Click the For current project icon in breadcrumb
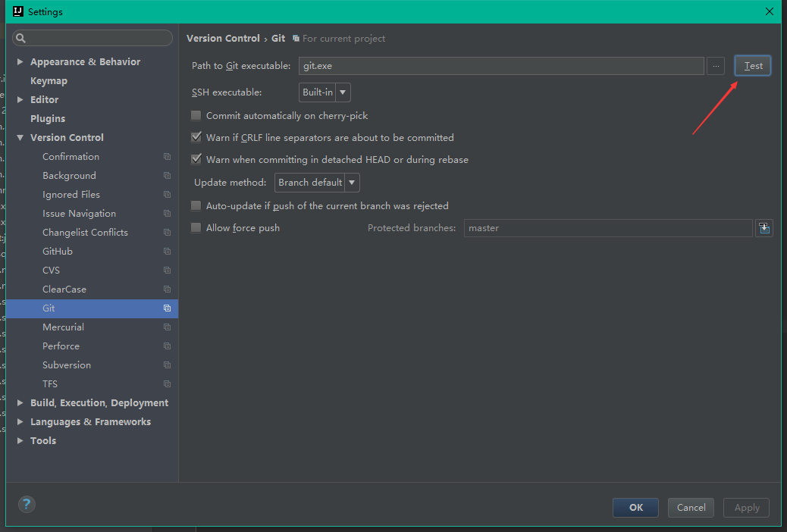 click(296, 39)
